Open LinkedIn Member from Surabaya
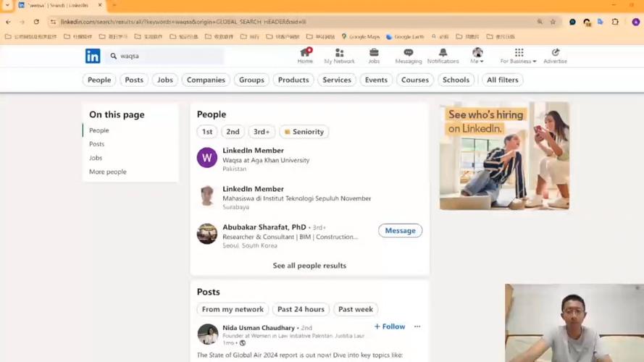The height and width of the screenshot is (362, 644). click(x=253, y=189)
